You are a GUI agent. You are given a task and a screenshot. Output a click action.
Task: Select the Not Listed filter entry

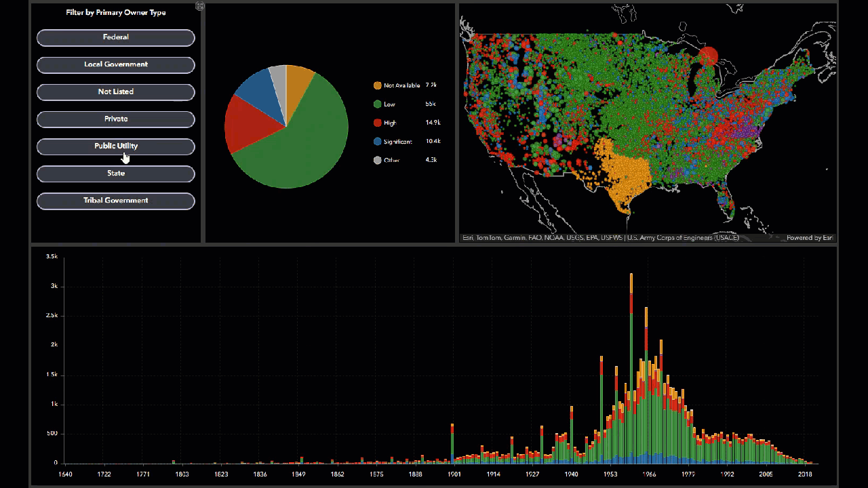[116, 91]
